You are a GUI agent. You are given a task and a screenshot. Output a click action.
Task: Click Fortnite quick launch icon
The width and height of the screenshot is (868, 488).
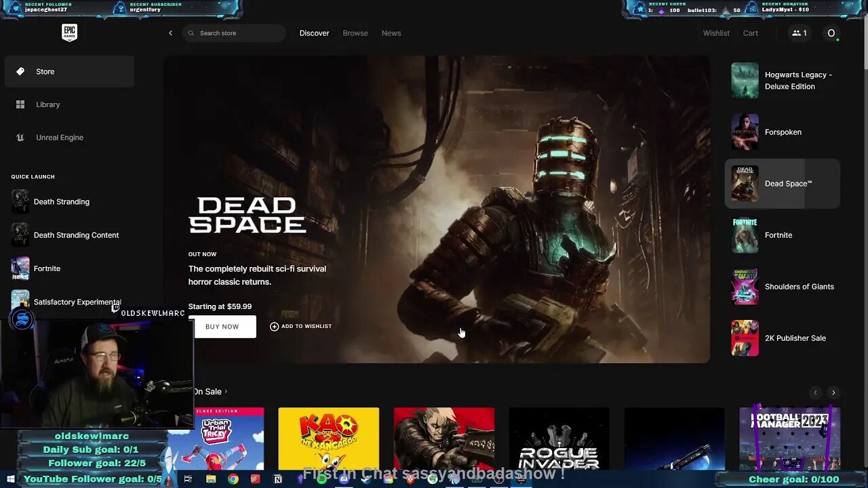click(20, 268)
